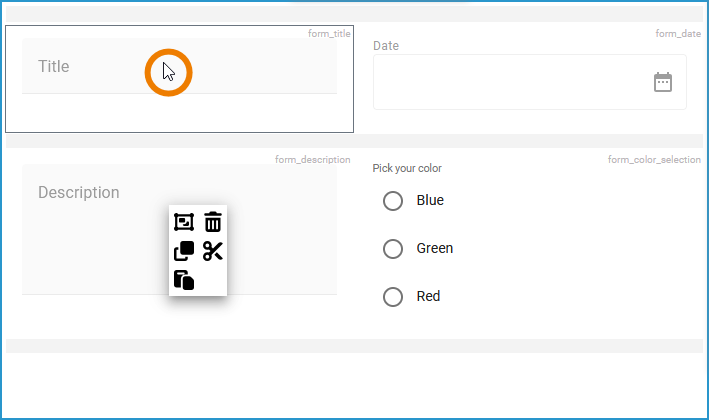Open the calendar picker icon

click(663, 82)
